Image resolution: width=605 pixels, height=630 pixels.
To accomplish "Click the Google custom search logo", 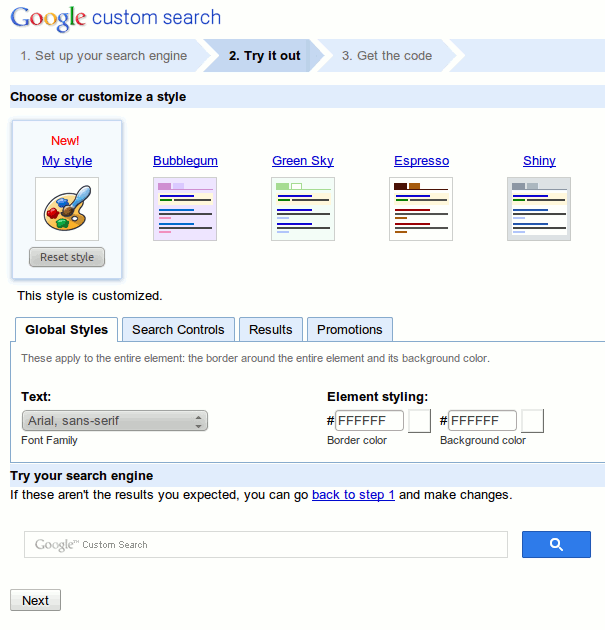I will [116, 18].
